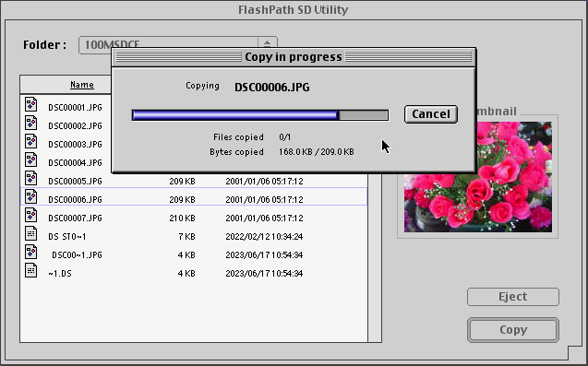Screen dimensions: 588x366
Task: Click the date of DSC00~1.JPG
Action: (x=264, y=254)
